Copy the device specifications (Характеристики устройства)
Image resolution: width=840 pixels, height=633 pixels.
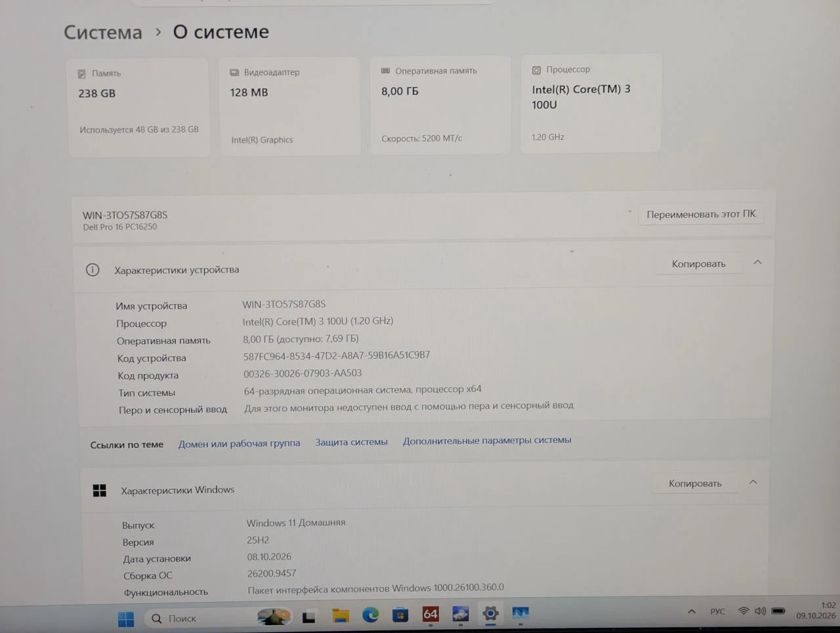coord(698,264)
